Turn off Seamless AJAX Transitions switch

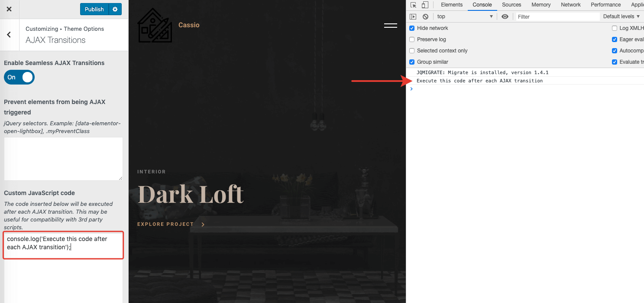(19, 77)
